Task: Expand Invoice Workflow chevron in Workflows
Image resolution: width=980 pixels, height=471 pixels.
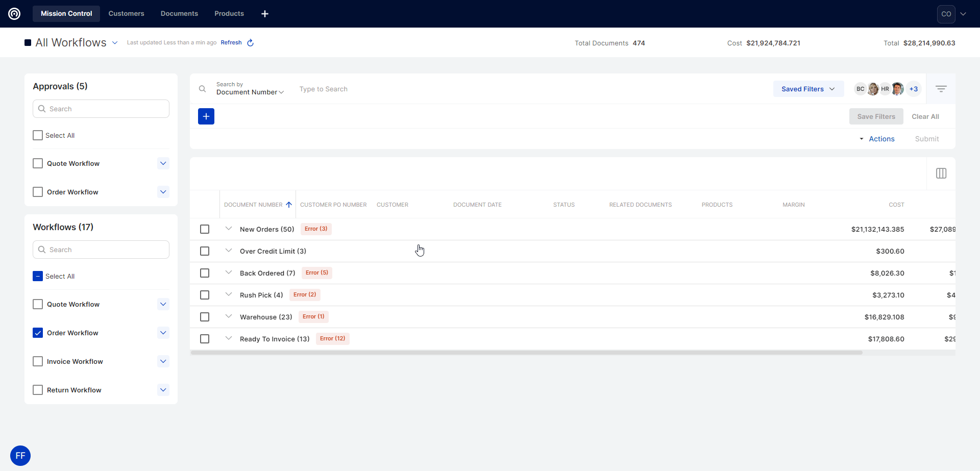Action: pos(163,361)
